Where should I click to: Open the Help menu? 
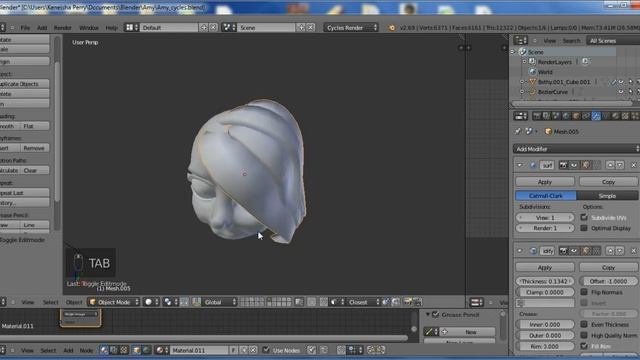tap(111, 28)
